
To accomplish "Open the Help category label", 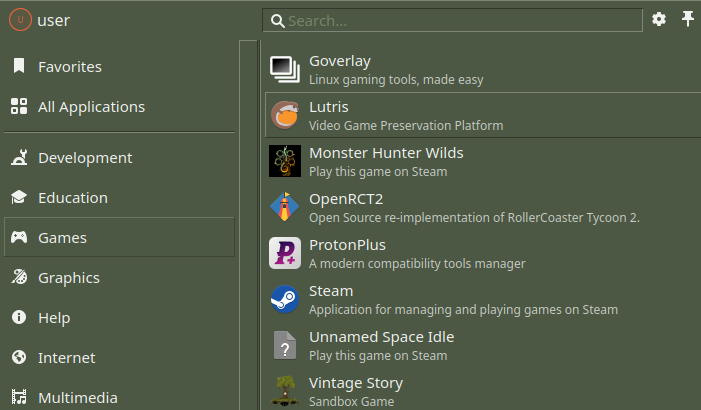I will point(54,318).
